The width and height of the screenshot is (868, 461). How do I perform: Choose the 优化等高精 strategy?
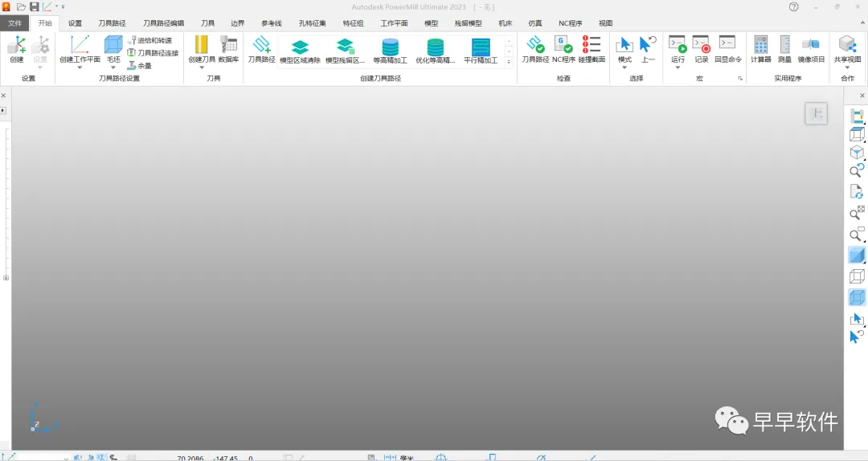coord(435,51)
